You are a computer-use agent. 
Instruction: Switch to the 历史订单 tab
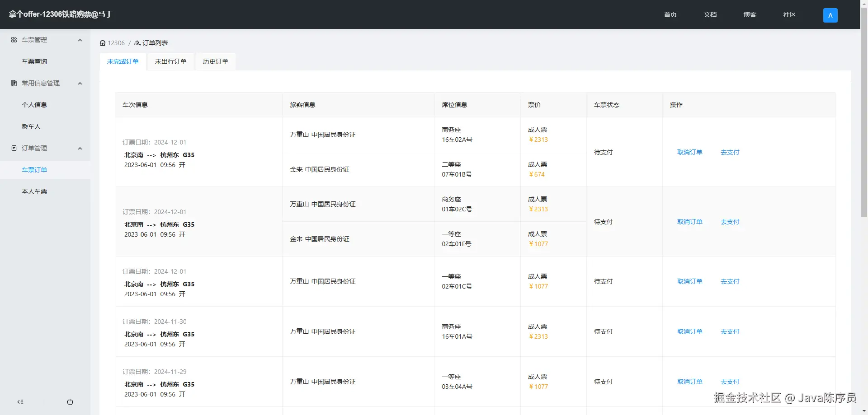(216, 61)
